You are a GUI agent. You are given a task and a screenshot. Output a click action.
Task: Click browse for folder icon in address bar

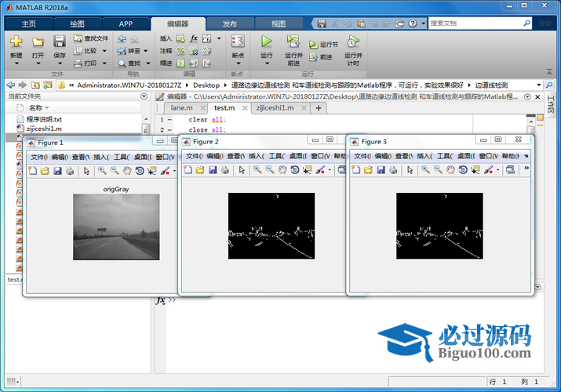click(48, 85)
